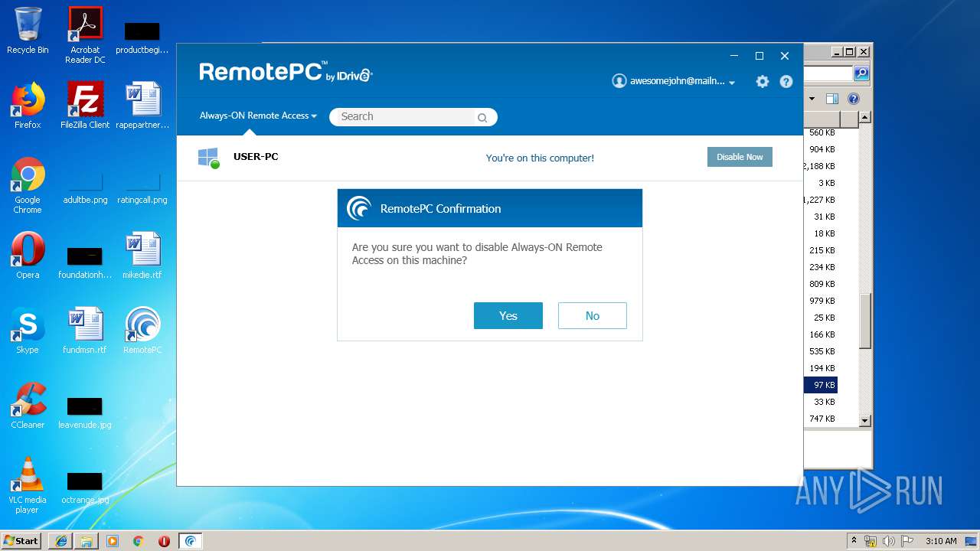
Task: Click Explorer window help icon
Action: 854,99
